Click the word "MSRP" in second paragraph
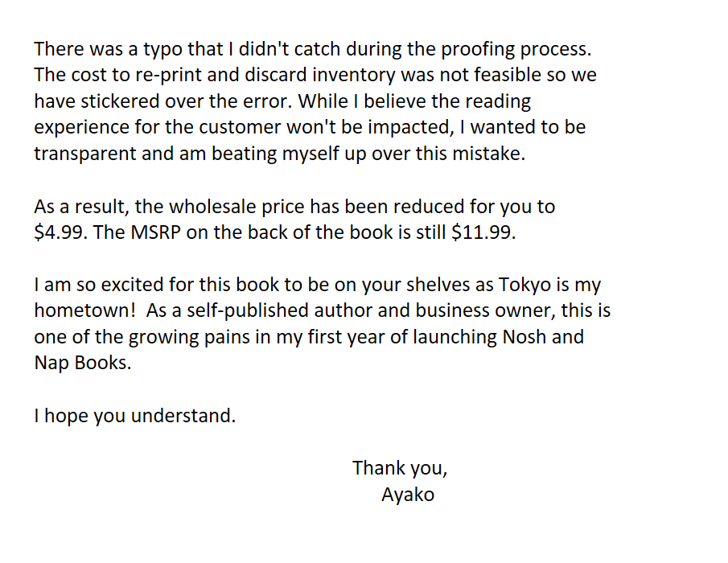 click(x=155, y=232)
